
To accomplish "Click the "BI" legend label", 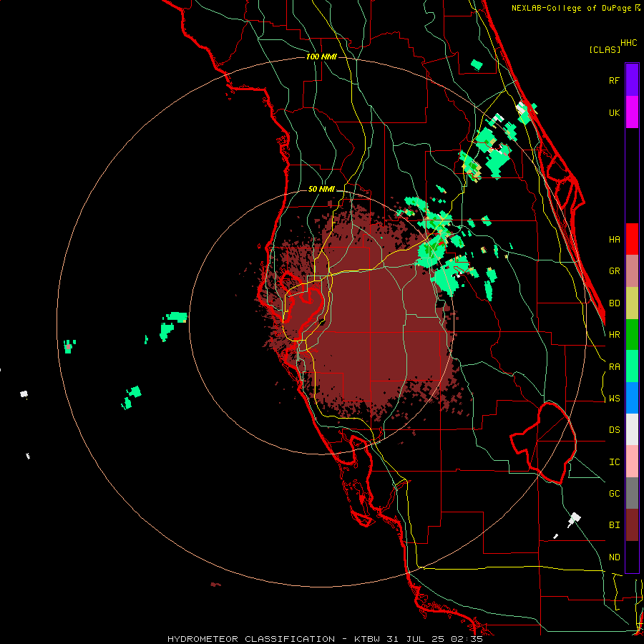I will point(614,525).
